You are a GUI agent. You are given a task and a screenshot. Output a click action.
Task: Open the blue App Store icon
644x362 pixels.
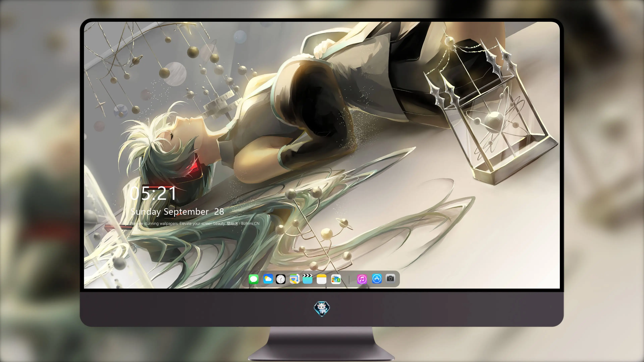(x=377, y=279)
